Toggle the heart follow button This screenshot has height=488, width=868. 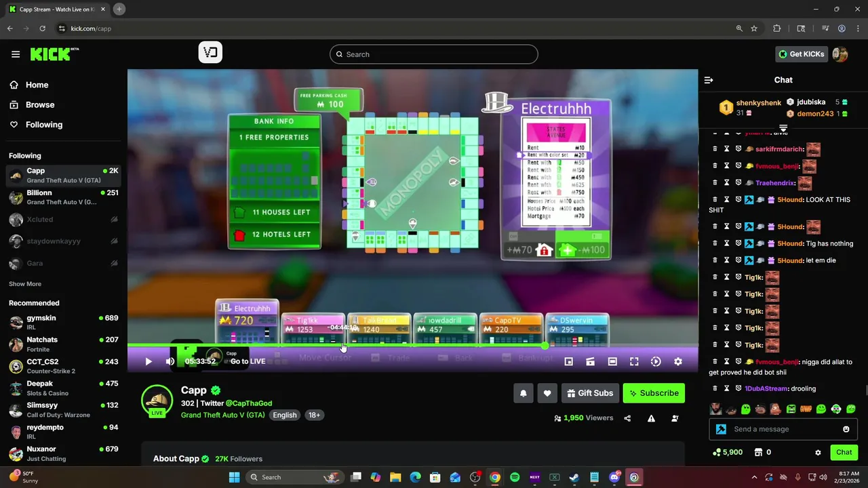[x=547, y=393]
